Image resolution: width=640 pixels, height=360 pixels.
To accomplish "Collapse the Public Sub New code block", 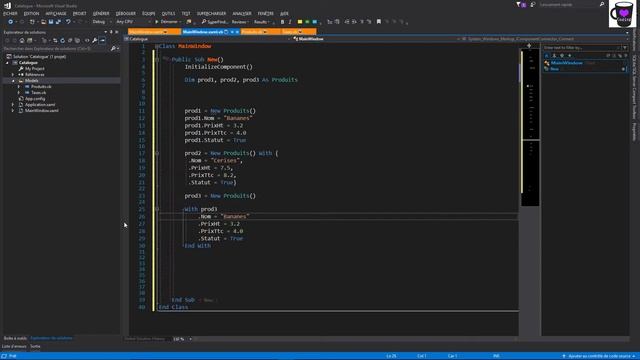I will tap(157, 60).
